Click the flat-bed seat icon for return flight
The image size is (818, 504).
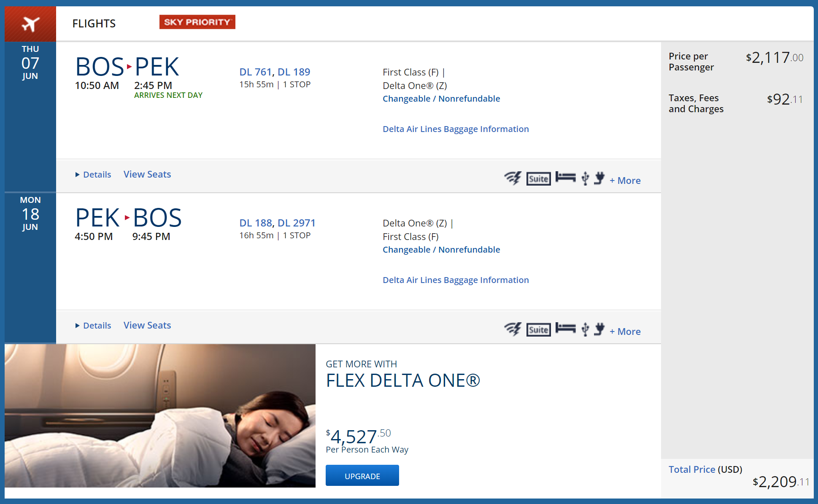pyautogui.click(x=565, y=328)
